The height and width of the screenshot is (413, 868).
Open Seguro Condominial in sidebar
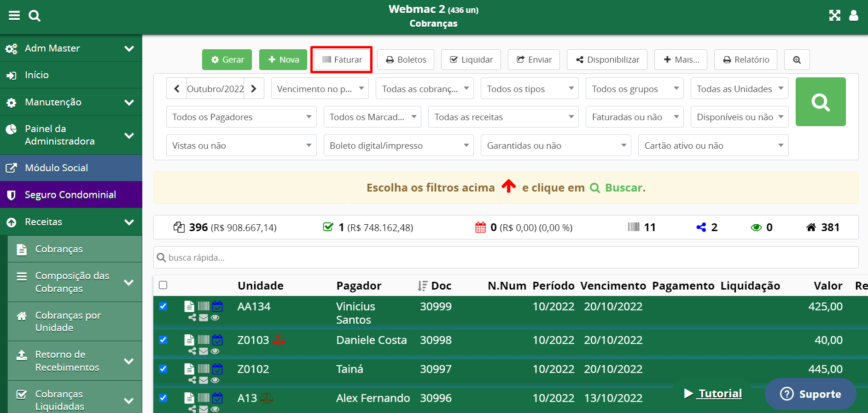(71, 195)
